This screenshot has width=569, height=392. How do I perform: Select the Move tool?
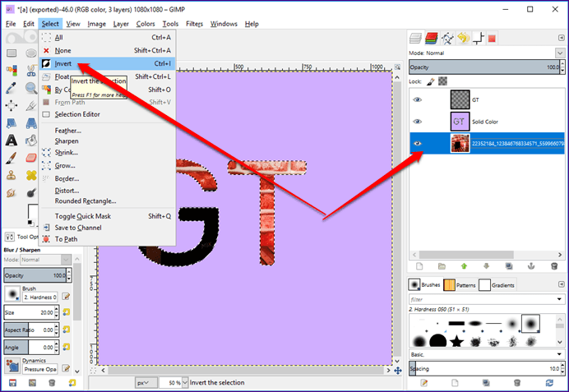tap(12, 105)
